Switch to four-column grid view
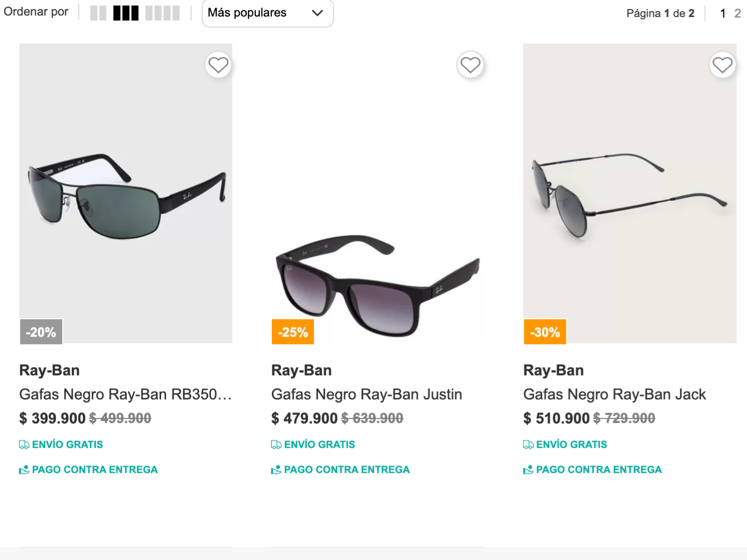Image resolution: width=747 pixels, height=560 pixels. click(163, 13)
